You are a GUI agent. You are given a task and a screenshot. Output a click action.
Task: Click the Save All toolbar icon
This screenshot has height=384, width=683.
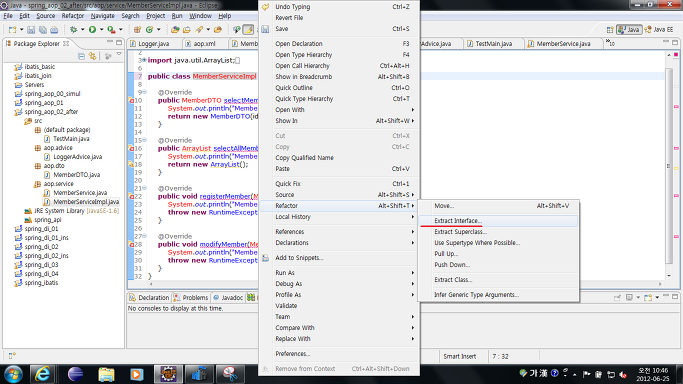coord(43,30)
